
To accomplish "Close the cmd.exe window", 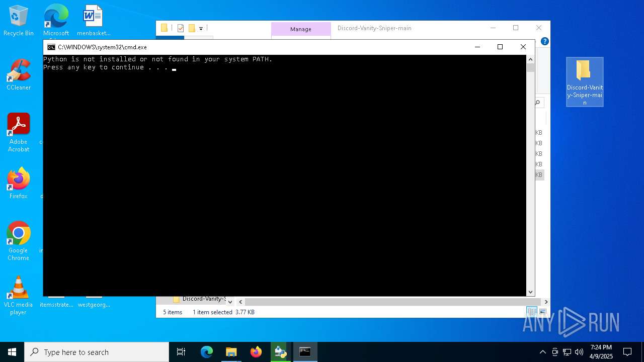I will click(x=523, y=47).
